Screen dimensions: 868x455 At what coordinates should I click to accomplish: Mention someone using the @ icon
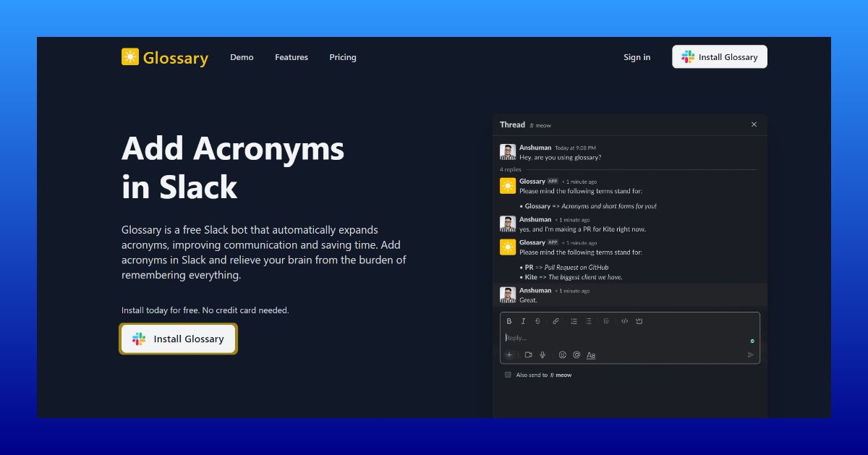tap(576, 354)
